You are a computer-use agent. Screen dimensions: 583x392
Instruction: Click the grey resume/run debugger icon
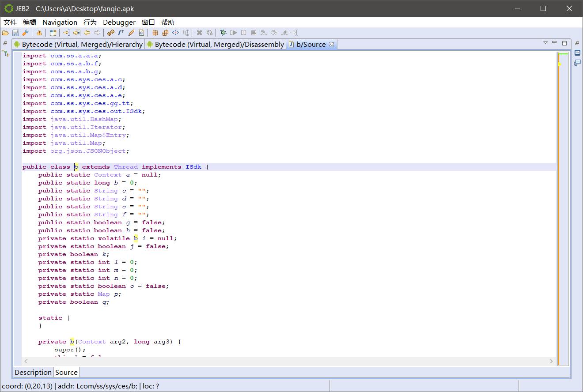233,33
